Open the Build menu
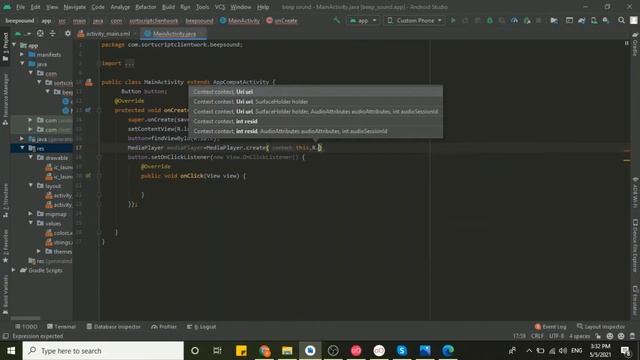Viewport: 640px width, 360px height. 168,7
